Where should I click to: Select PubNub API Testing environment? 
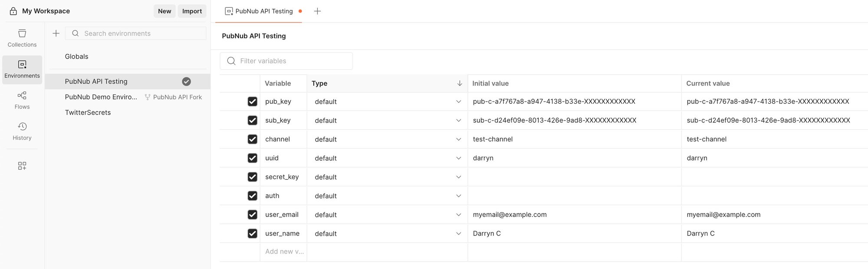128,82
